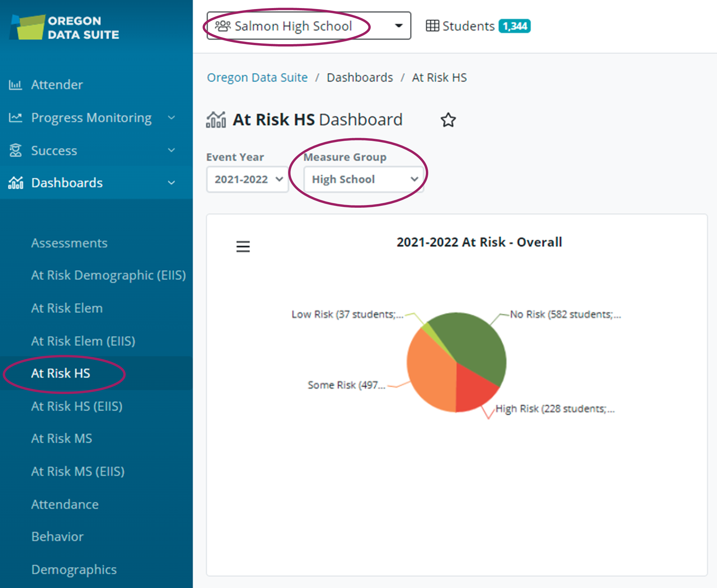Click the Attender bar chart icon
717x588 pixels.
[15, 85]
